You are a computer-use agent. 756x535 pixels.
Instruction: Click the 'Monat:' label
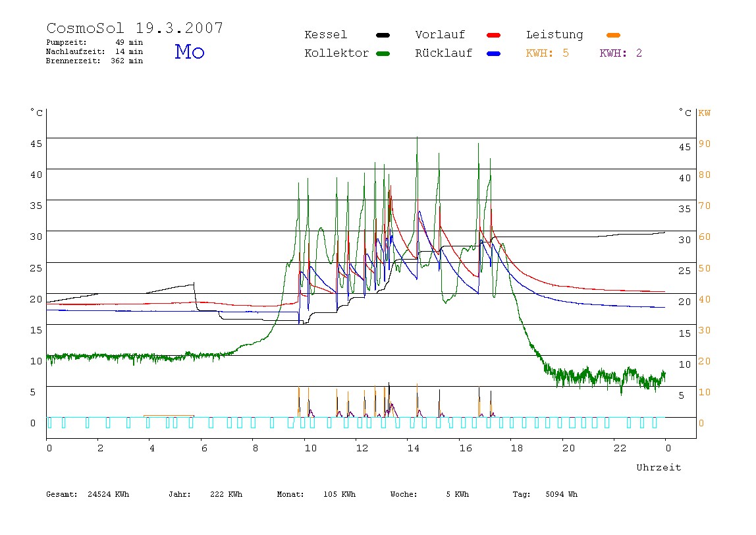click(x=290, y=494)
